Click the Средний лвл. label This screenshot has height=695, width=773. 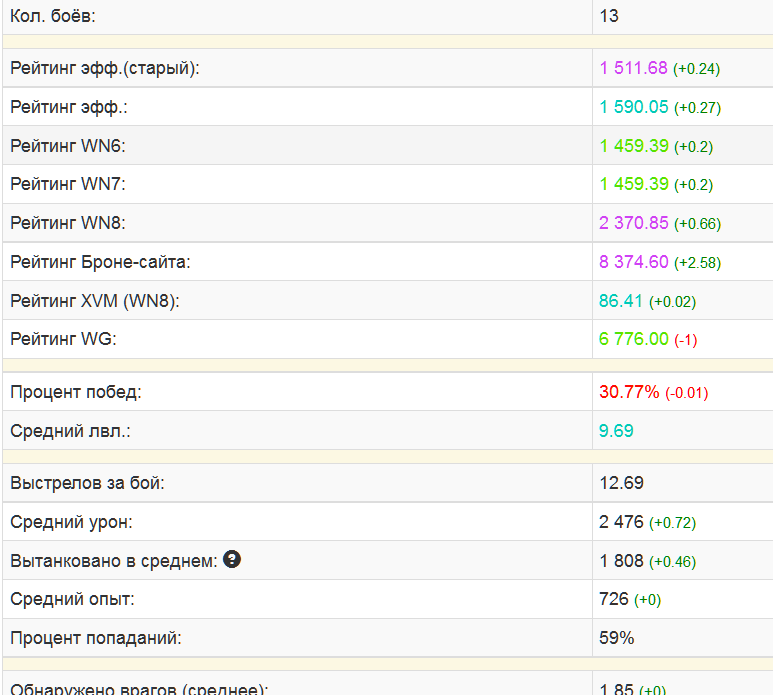(70, 431)
